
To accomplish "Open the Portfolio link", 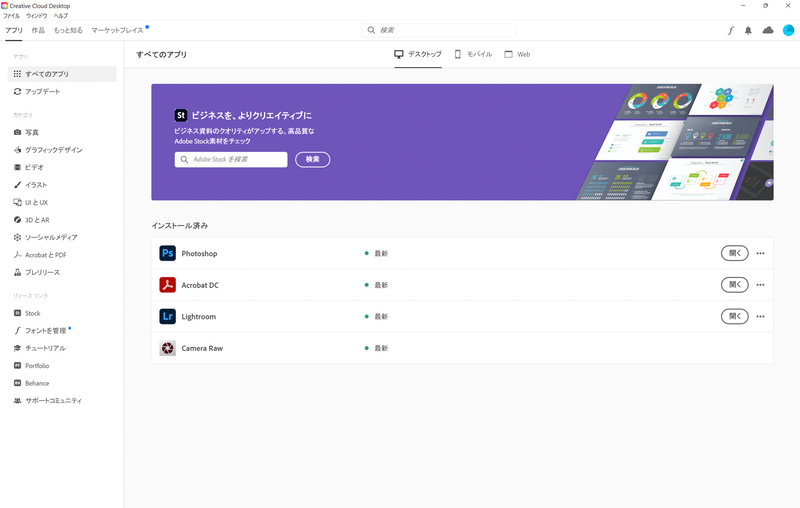I will pos(31,366).
